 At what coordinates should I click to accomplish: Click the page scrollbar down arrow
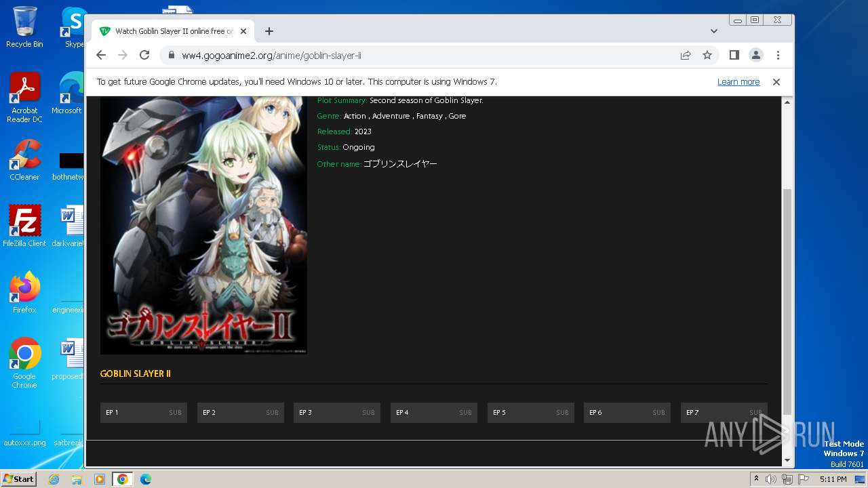click(787, 461)
